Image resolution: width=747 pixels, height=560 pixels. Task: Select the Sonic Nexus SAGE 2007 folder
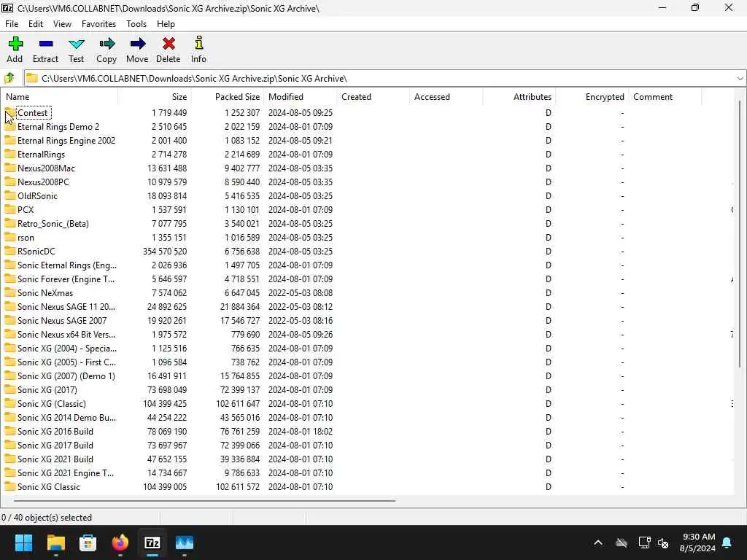click(x=62, y=321)
